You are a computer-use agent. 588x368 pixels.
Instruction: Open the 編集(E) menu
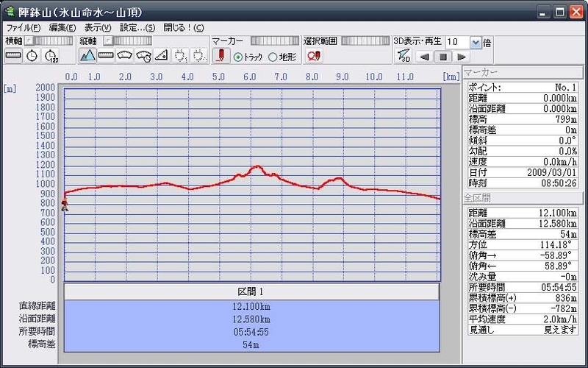pyautogui.click(x=62, y=28)
